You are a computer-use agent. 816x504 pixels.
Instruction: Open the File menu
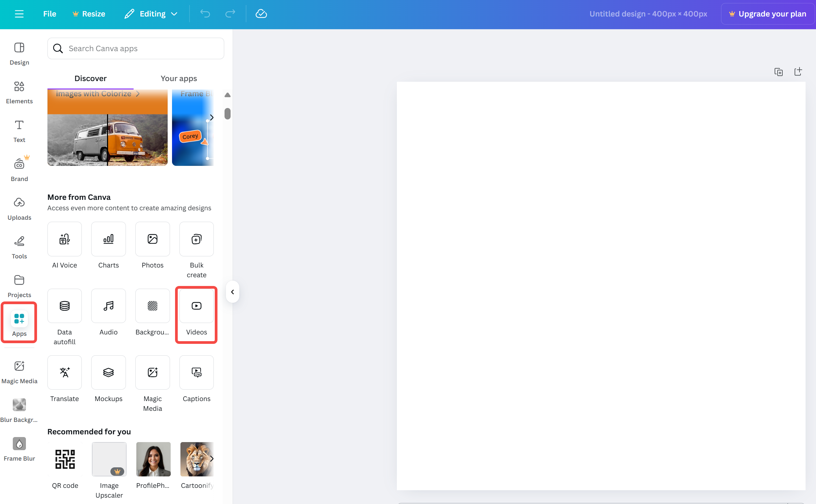(x=49, y=14)
